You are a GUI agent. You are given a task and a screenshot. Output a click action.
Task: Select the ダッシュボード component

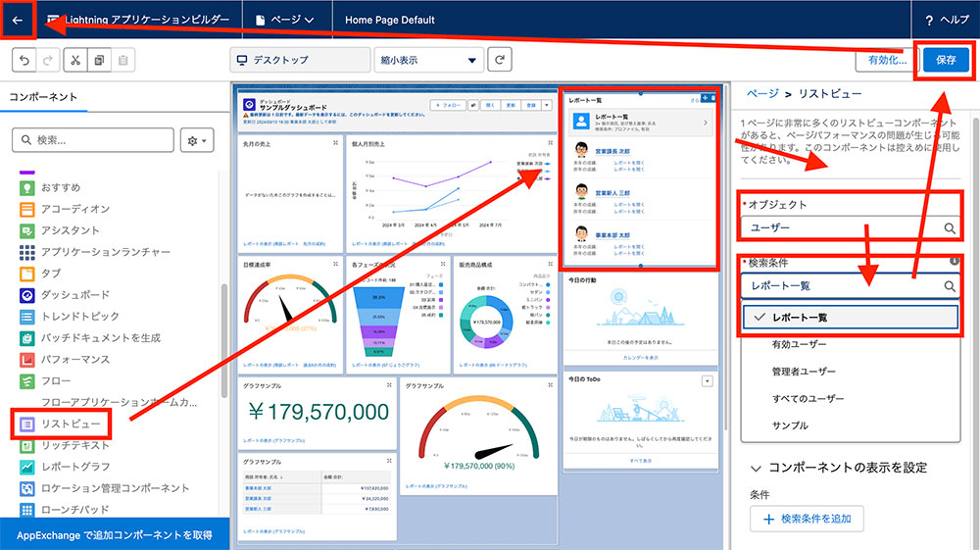(x=65, y=295)
